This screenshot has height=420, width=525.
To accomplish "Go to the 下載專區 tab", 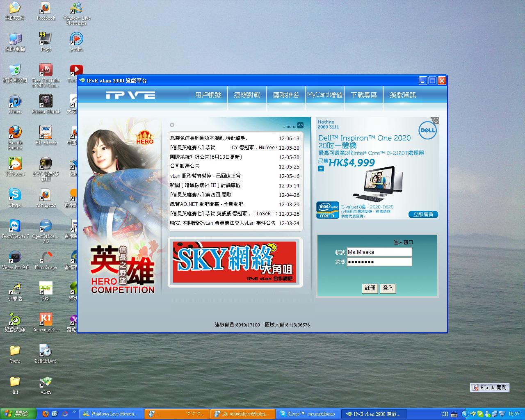I will (x=364, y=95).
